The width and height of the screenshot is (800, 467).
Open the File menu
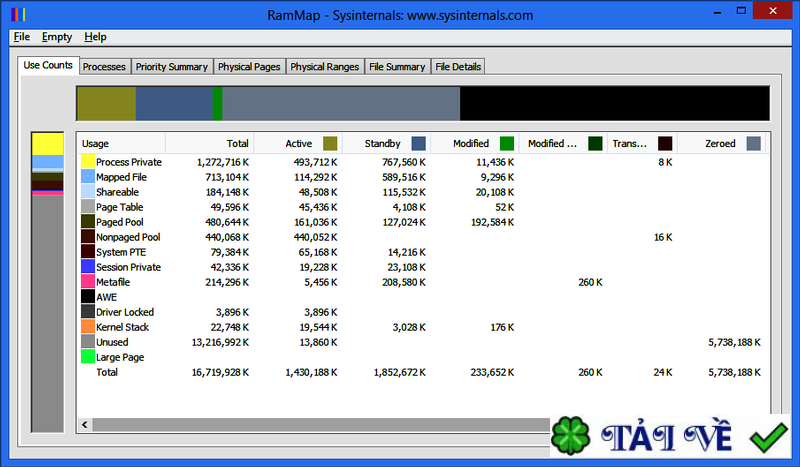[x=21, y=37]
